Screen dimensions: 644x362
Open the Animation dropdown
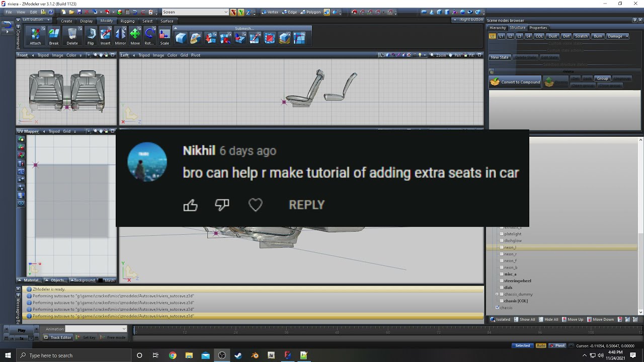tap(96, 329)
